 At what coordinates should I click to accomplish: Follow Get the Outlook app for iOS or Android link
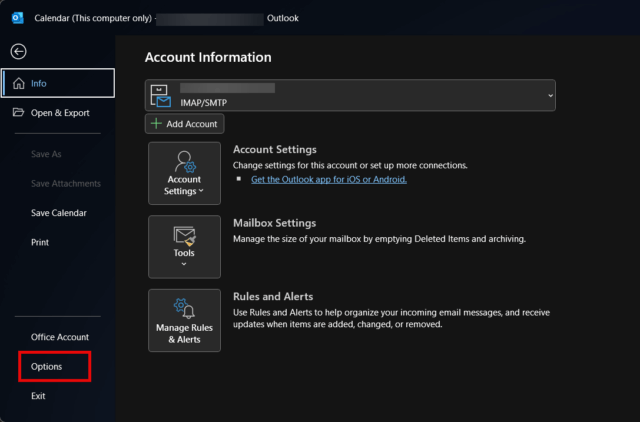(x=329, y=180)
